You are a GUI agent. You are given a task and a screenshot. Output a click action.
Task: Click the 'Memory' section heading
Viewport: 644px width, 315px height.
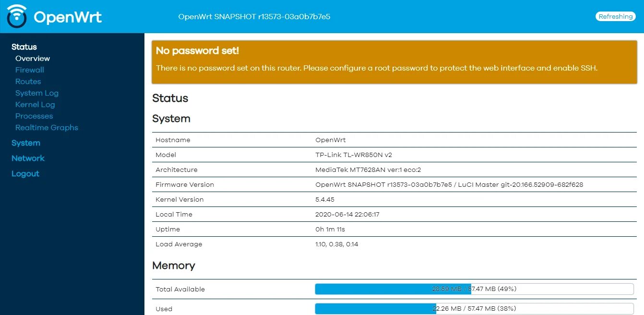(x=174, y=266)
